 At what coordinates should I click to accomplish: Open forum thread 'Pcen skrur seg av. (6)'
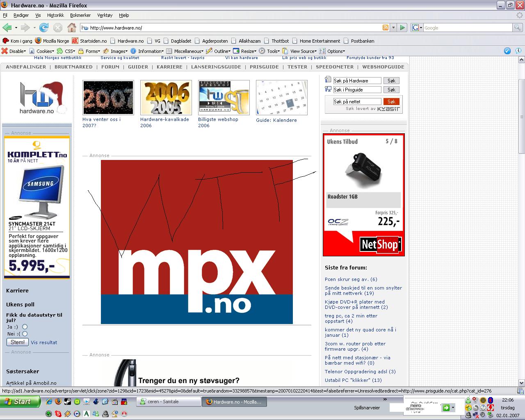click(351, 279)
